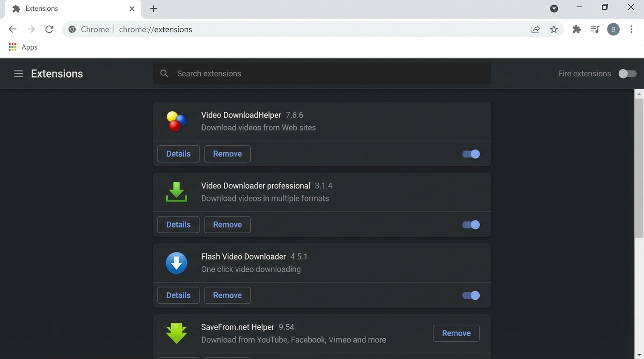Click the Video Downloader professional green arrow icon

[176, 192]
